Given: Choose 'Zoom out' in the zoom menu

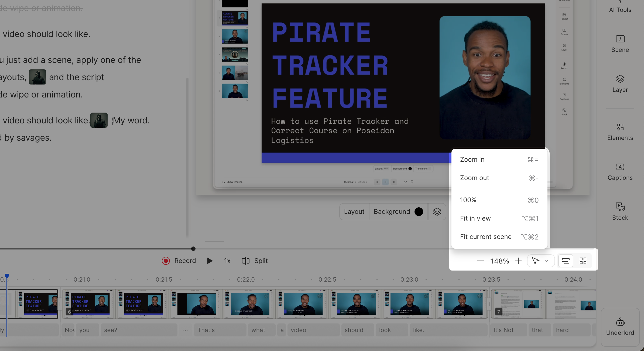Looking at the screenshot, I should (x=474, y=178).
